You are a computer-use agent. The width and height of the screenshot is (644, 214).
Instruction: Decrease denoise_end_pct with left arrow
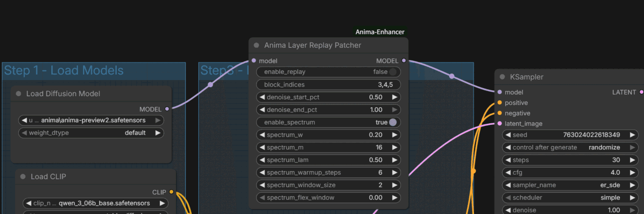[262, 110]
